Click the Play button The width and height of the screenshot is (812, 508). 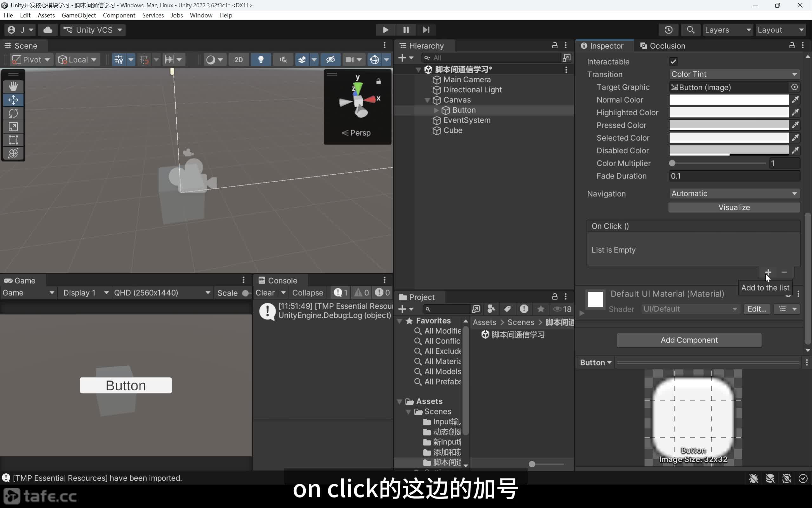385,30
